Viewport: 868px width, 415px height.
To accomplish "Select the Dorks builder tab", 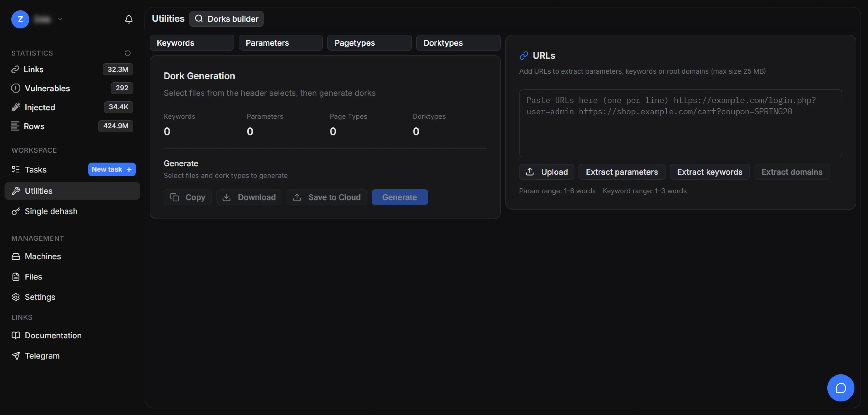I will pyautogui.click(x=226, y=19).
